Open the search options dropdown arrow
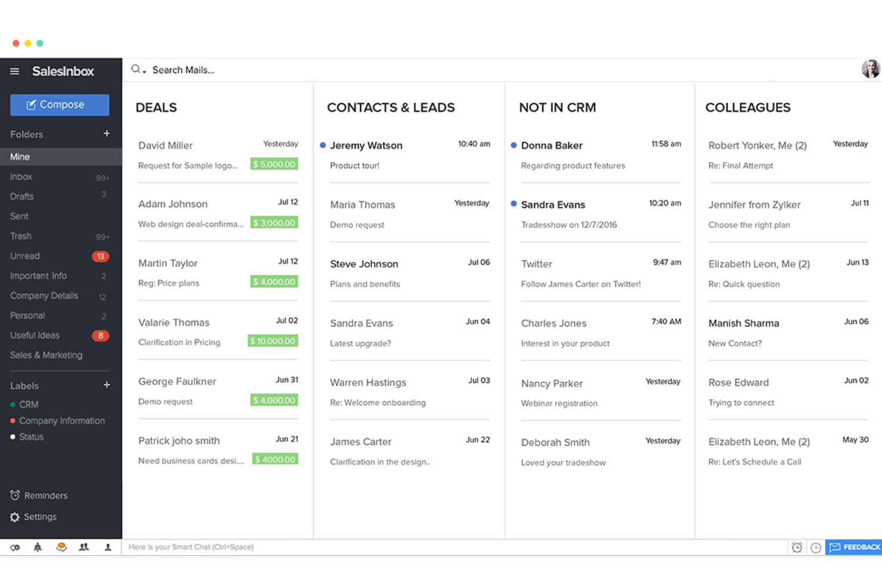The width and height of the screenshot is (882, 588). (144, 72)
